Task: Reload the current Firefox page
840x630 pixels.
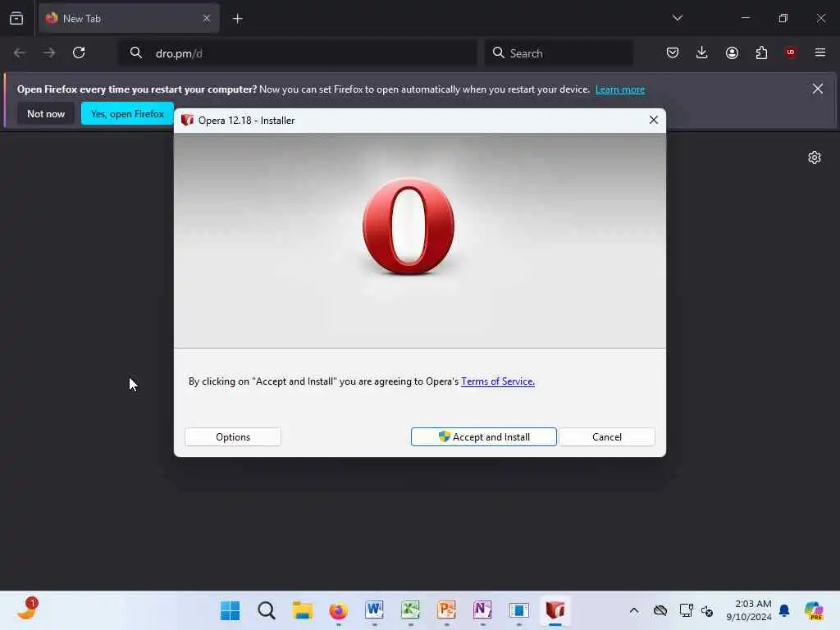Action: coord(79,52)
